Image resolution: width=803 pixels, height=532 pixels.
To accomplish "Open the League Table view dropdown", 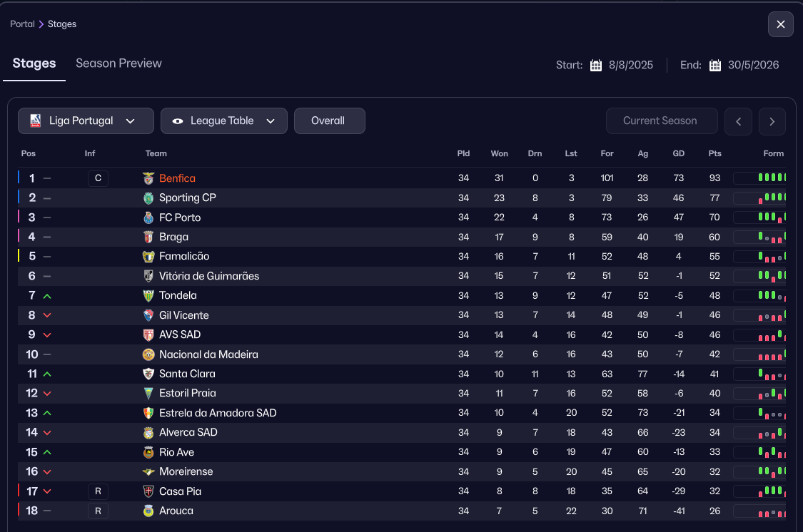I will [x=271, y=121].
